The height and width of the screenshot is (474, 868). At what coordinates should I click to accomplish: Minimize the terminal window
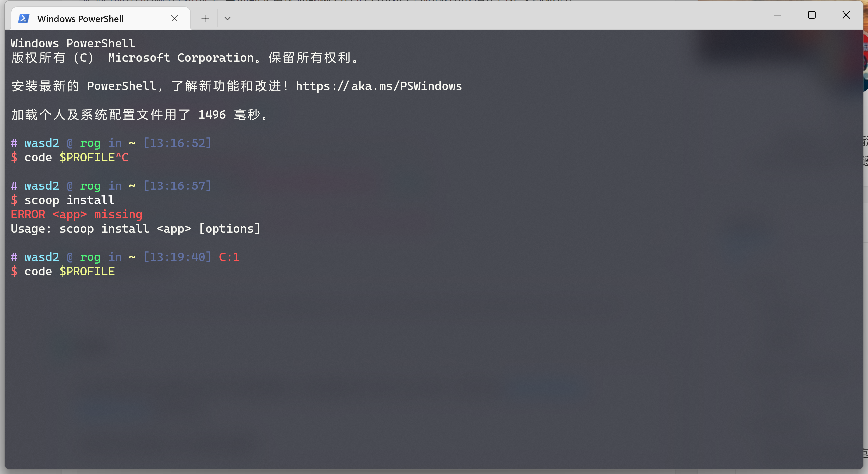pos(777,15)
